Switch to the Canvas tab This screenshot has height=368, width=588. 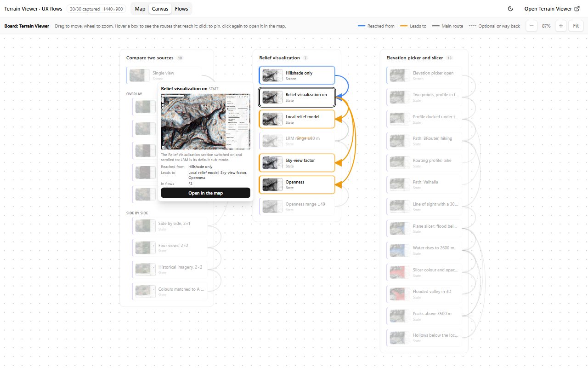coord(160,9)
